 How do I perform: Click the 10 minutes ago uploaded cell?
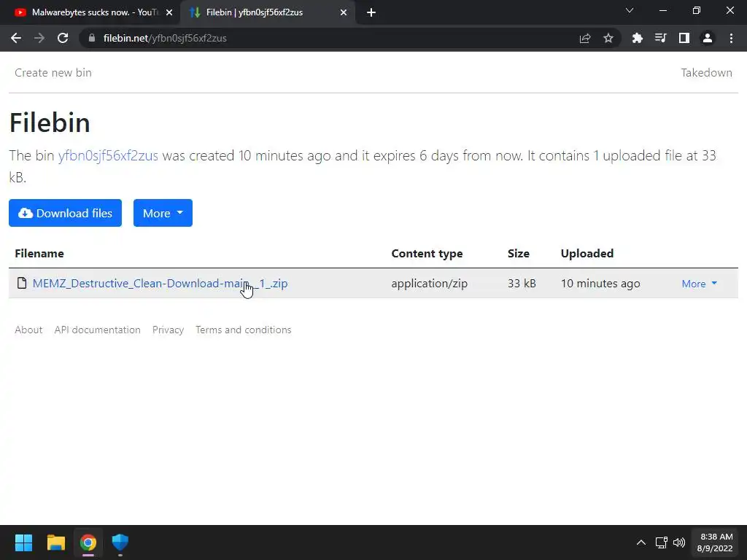tap(600, 284)
